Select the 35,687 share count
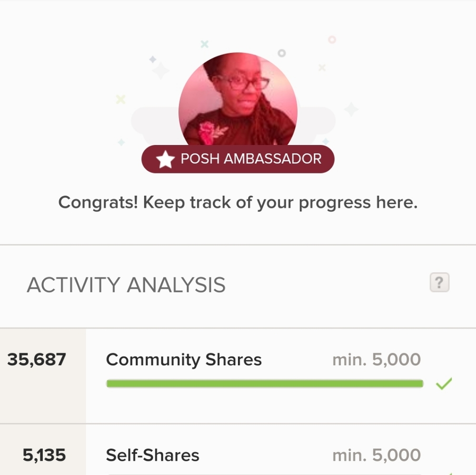The image size is (476, 475). coord(37,360)
